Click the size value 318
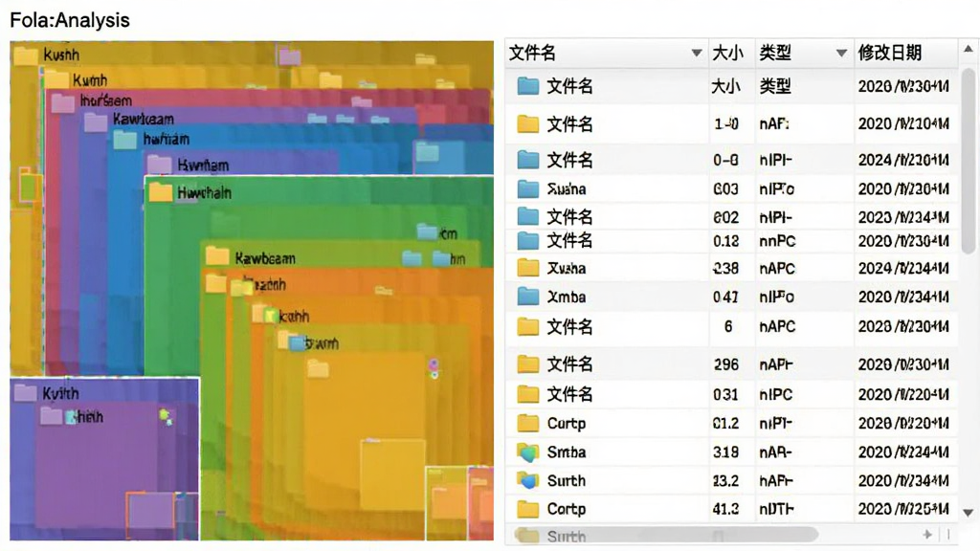The width and height of the screenshot is (980, 551). coord(725,452)
